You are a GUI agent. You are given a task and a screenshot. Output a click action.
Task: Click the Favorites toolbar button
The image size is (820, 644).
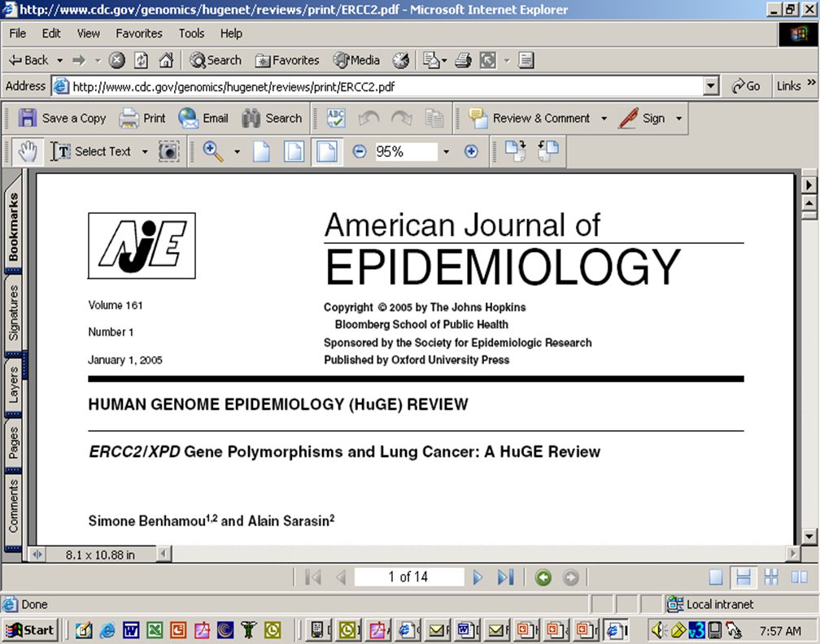[x=287, y=61]
